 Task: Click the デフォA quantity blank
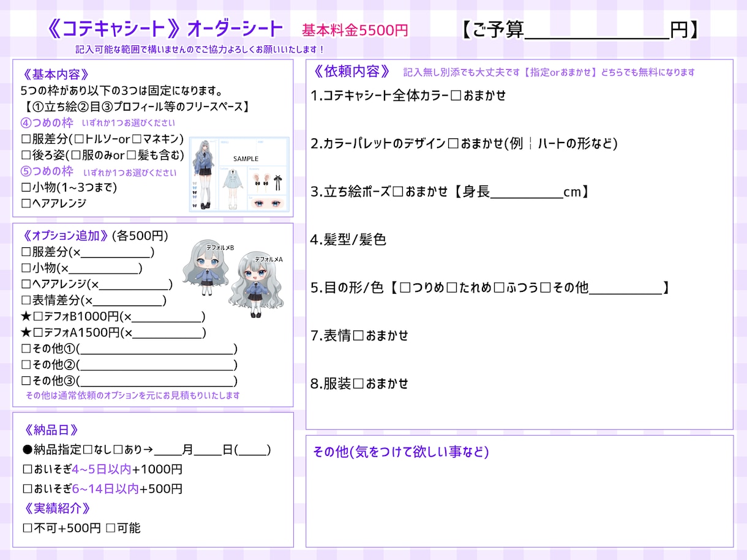point(167,333)
